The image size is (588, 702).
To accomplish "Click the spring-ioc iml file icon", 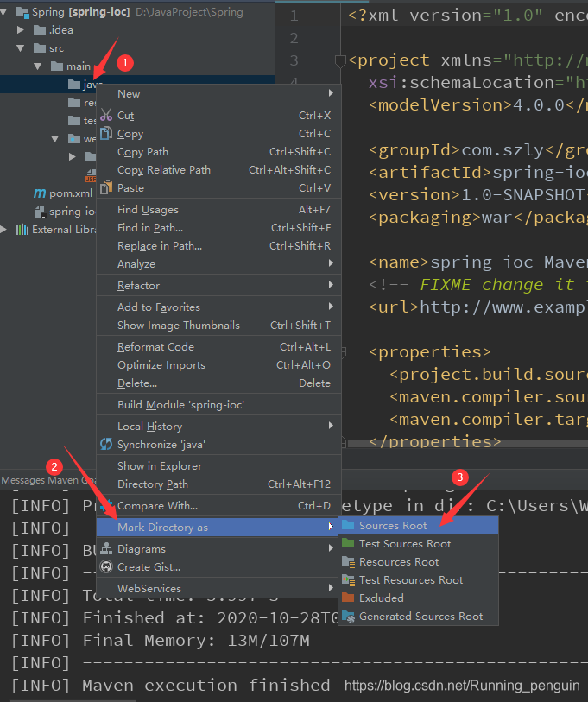I will click(41, 212).
